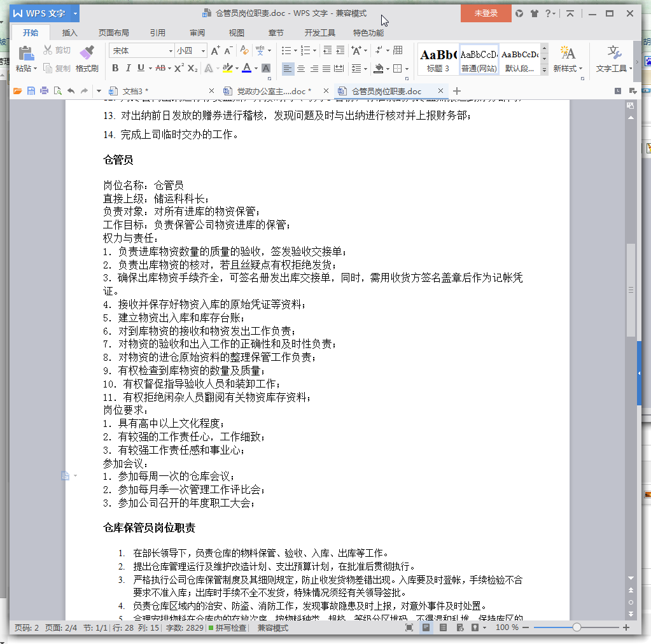Expand the WPS 文字 application menu arrow

[x=75, y=14]
